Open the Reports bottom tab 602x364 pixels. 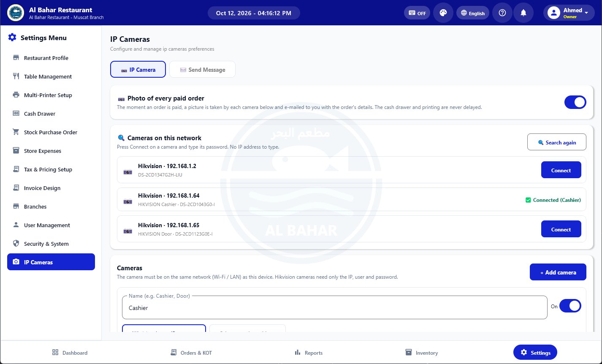309,353
